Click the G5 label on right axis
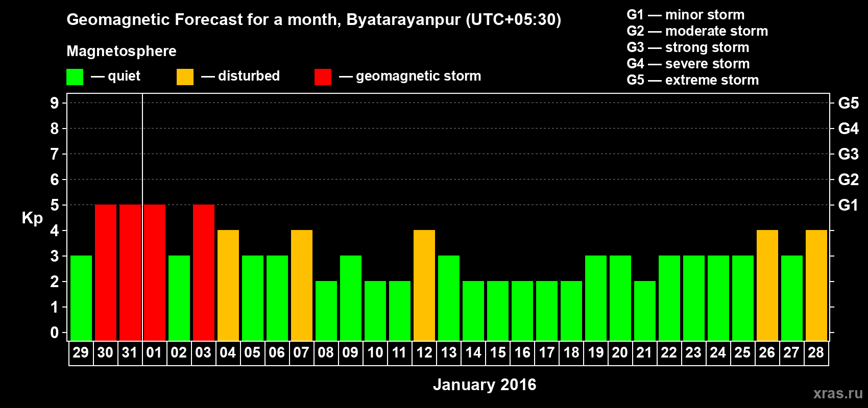Viewport: 868px width, 408px height. coord(848,103)
